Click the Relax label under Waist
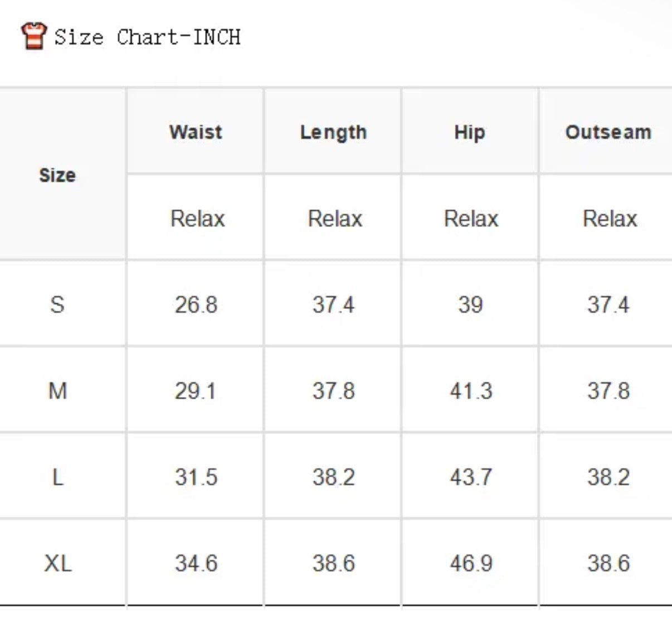The height and width of the screenshot is (619, 672). coord(197,218)
